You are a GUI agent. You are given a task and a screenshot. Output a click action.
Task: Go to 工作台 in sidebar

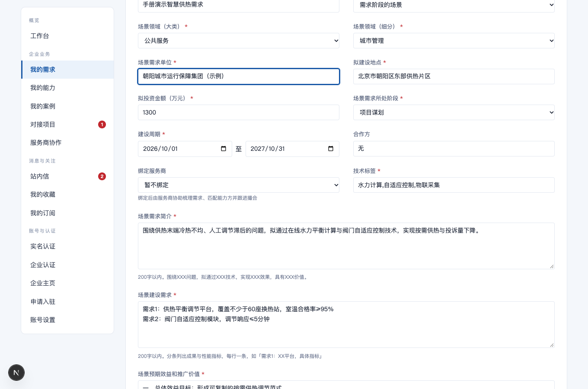67,36
